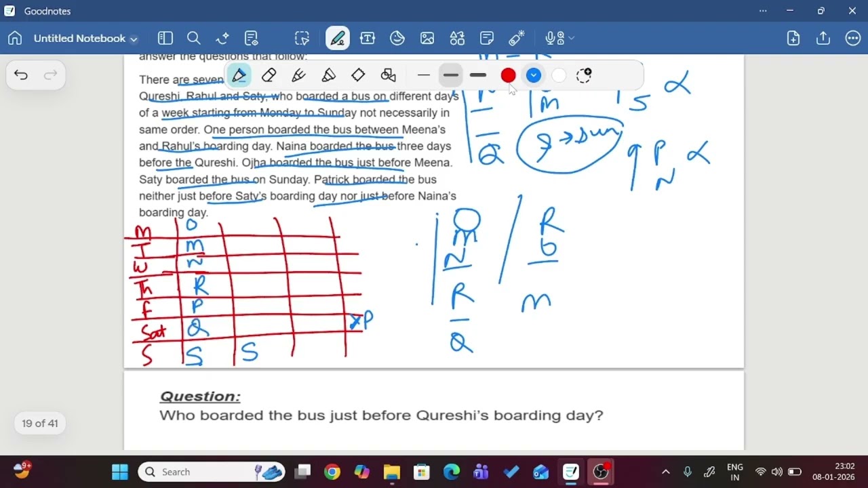Image resolution: width=868 pixels, height=488 pixels.
Task: Show hidden system tray icons
Action: [666, 472]
